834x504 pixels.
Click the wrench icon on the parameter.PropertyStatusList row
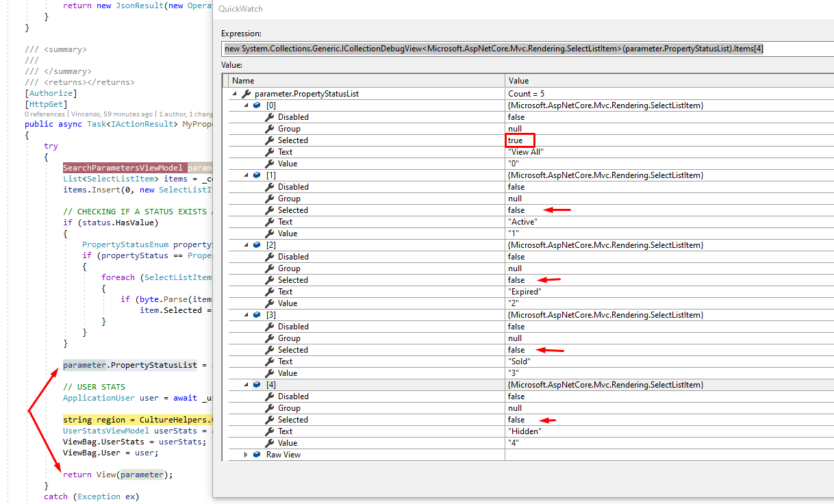click(246, 93)
